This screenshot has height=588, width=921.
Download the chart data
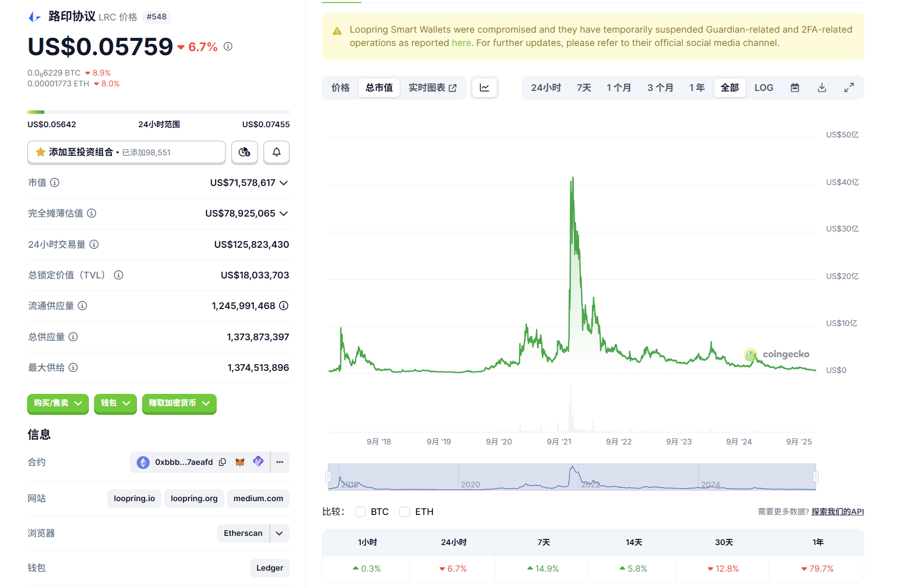point(822,88)
